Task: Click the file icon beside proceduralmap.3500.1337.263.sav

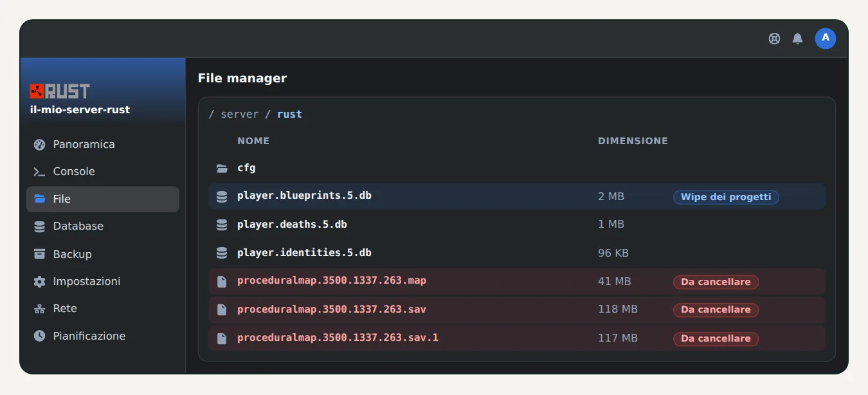Action: point(222,309)
